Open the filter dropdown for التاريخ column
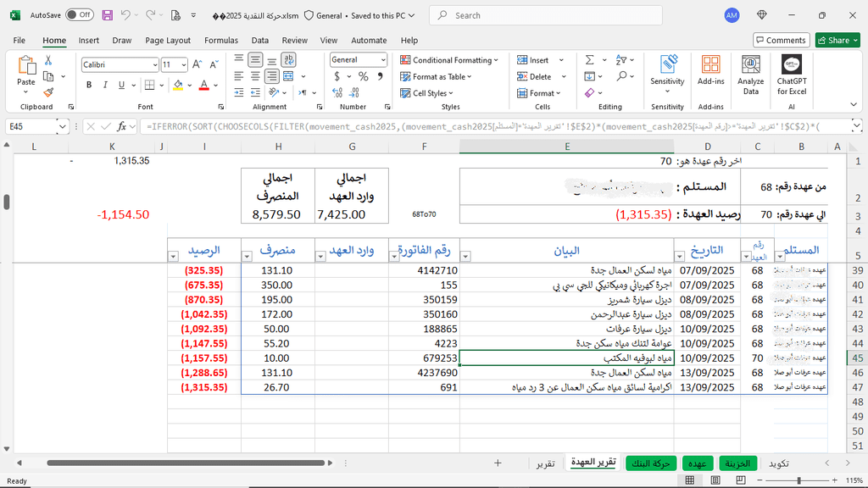Screen dimensions: 868x488 click(681, 255)
